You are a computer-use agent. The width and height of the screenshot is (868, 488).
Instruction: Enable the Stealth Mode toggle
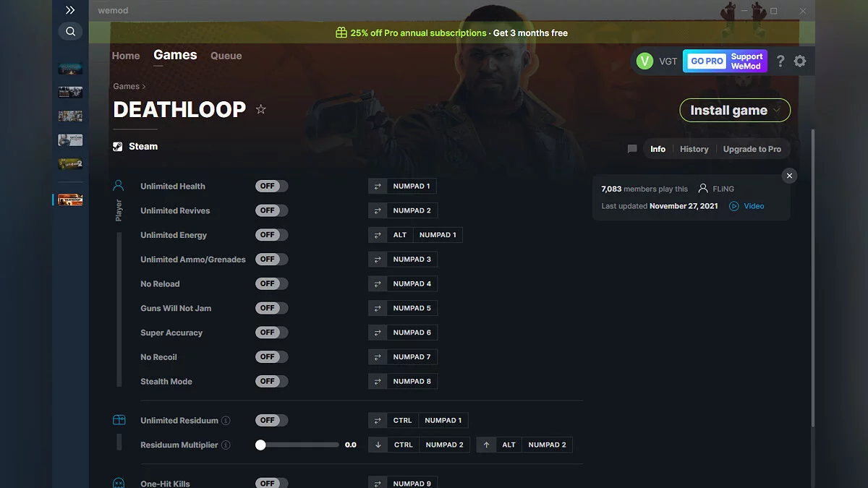coord(271,381)
